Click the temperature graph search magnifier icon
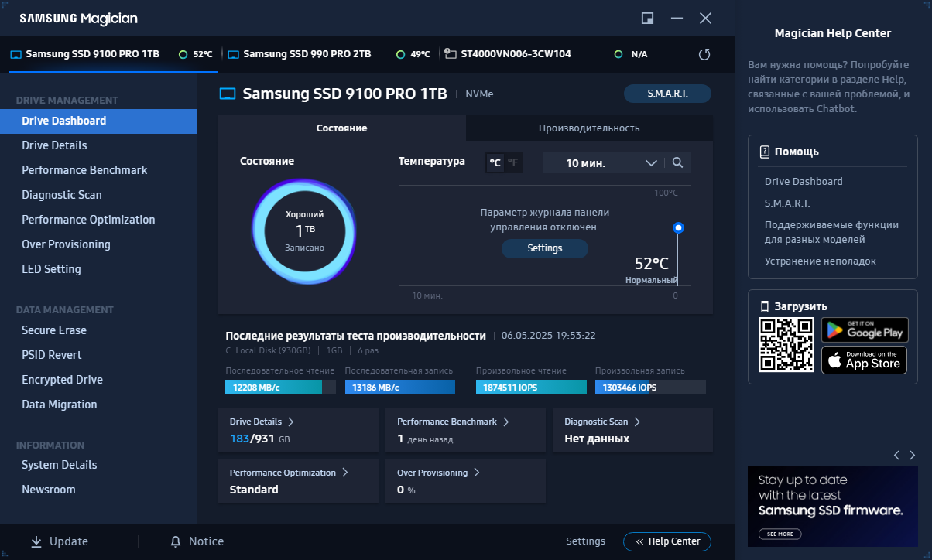 (677, 163)
